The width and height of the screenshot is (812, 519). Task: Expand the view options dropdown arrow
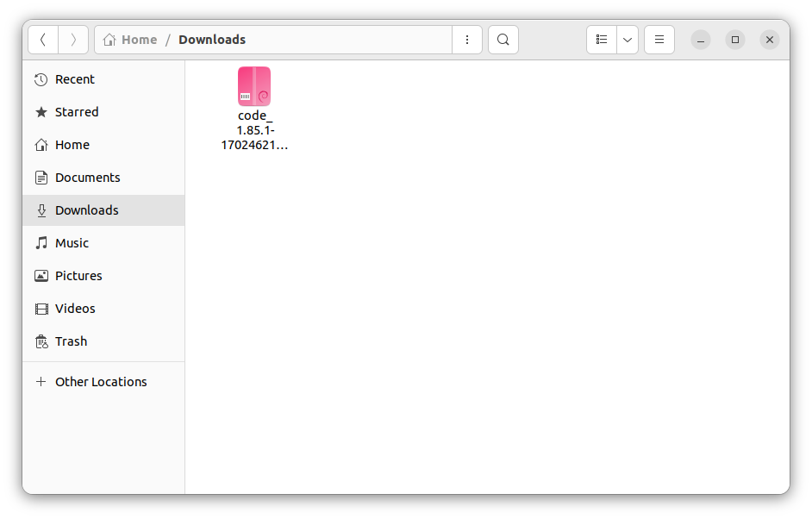[628, 40]
